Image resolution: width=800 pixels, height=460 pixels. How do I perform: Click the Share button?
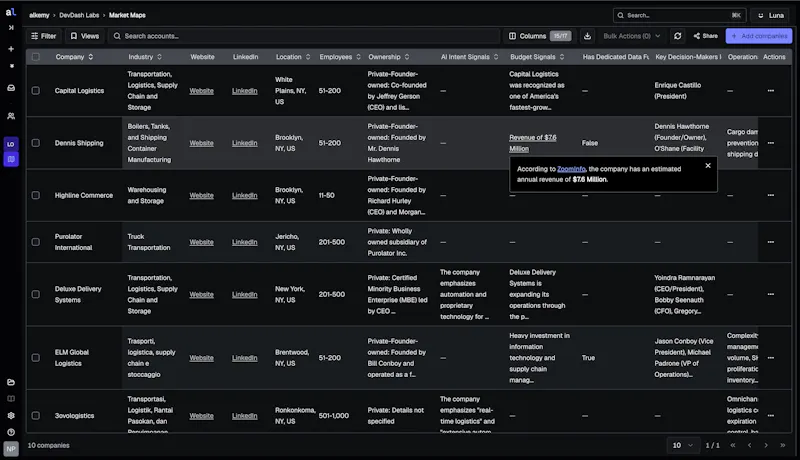(x=706, y=36)
